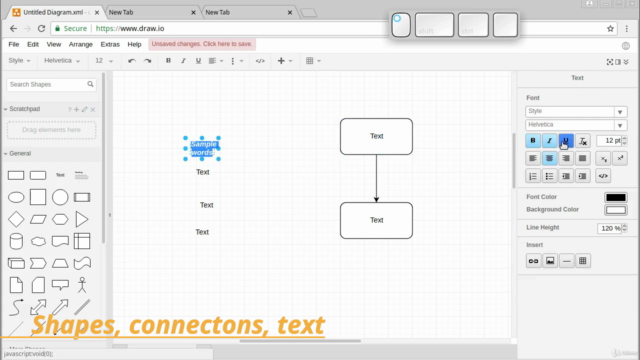
Task: Insert a link from Insert section
Action: click(x=533, y=261)
